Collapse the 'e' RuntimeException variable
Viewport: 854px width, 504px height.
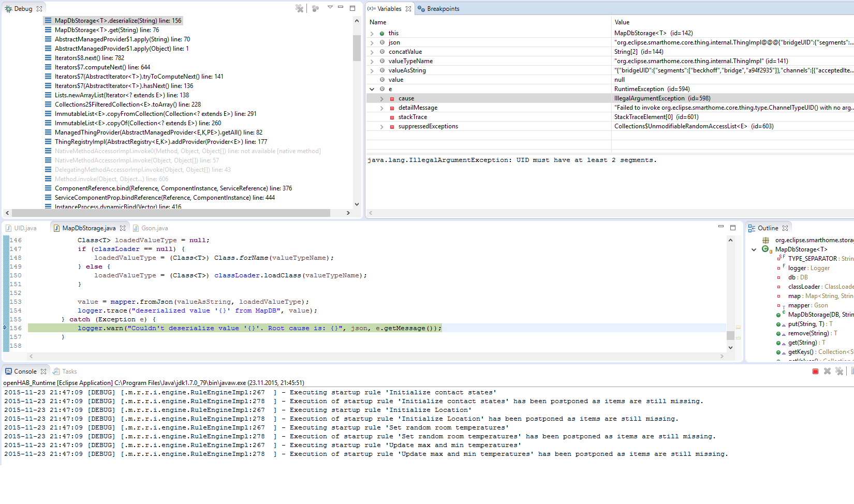click(x=372, y=89)
